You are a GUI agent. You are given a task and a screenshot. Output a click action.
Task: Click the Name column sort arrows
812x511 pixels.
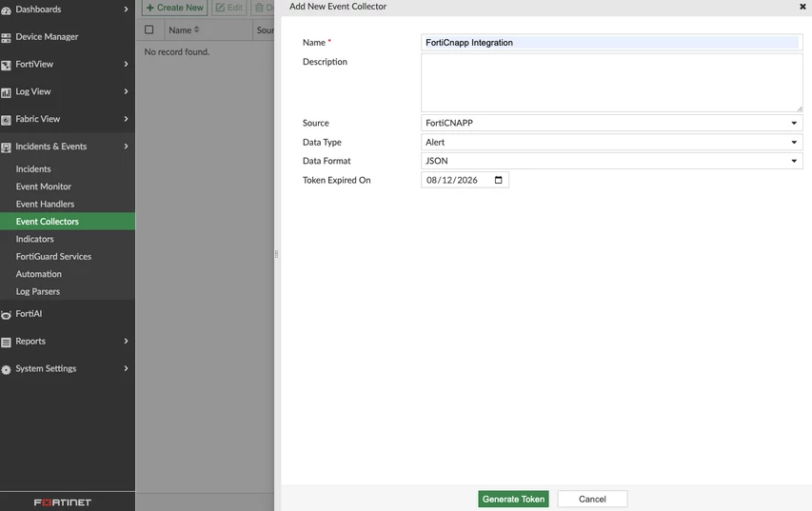(x=196, y=30)
